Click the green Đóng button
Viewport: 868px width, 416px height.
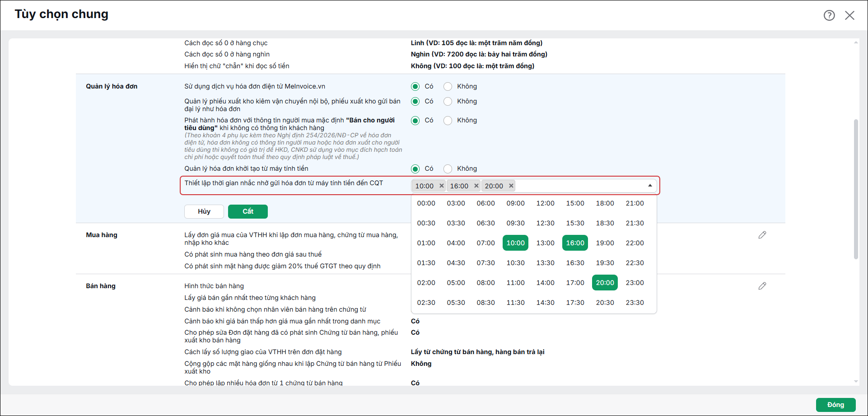point(836,405)
